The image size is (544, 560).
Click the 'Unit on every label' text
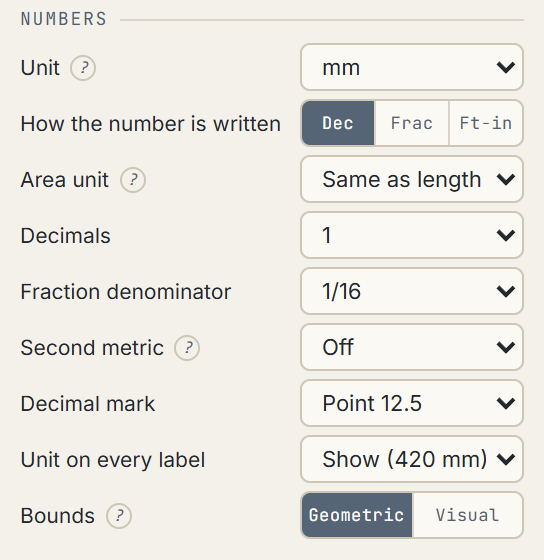tap(113, 460)
